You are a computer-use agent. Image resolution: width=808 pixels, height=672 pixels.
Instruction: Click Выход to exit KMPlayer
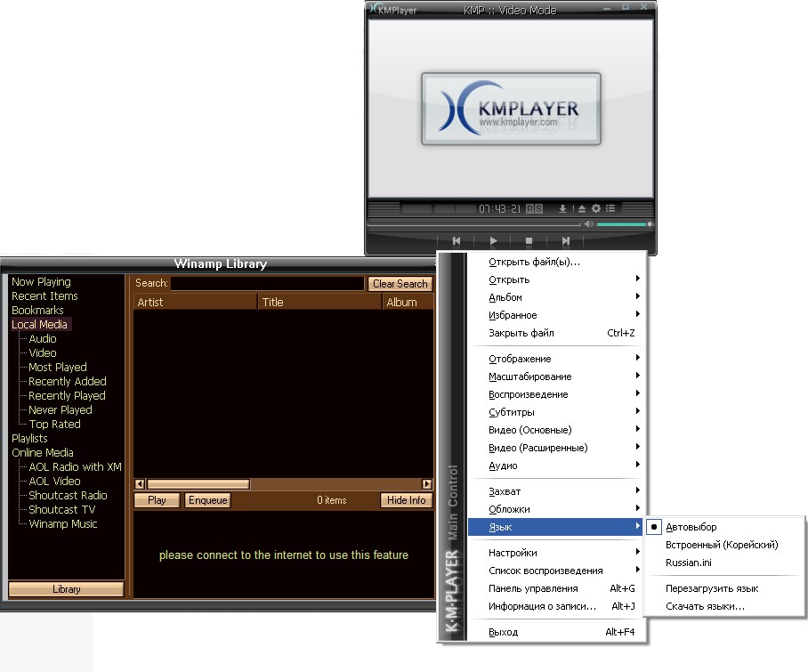[x=555, y=632]
